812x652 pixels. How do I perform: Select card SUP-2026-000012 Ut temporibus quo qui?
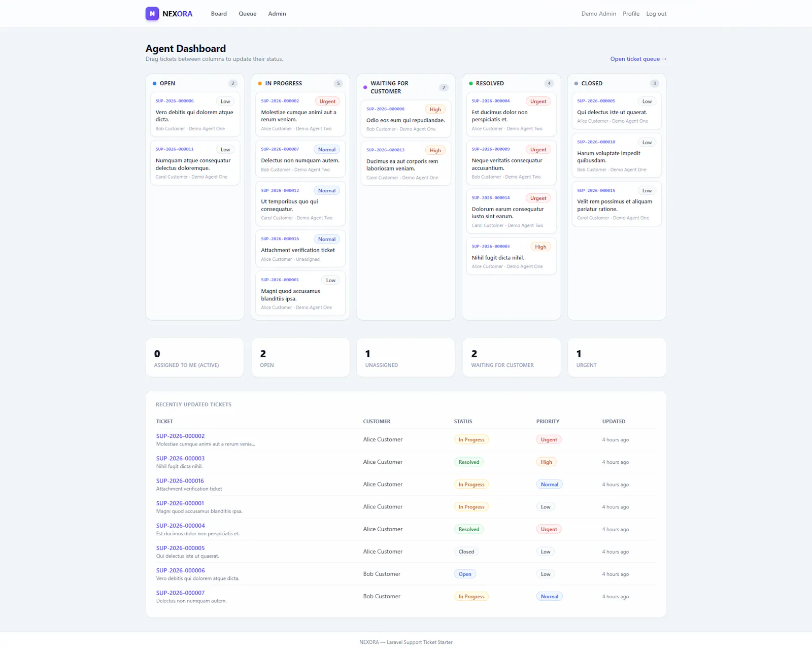coord(300,203)
